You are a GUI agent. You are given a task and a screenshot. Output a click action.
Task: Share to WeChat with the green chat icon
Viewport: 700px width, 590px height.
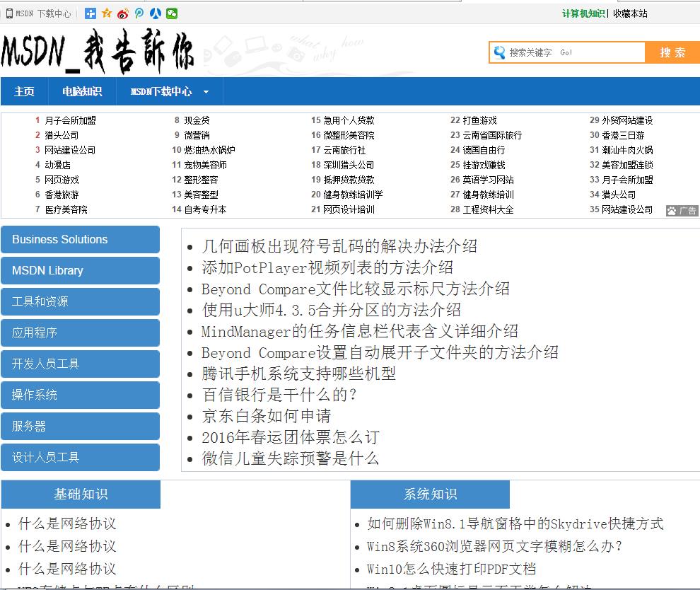point(172,14)
